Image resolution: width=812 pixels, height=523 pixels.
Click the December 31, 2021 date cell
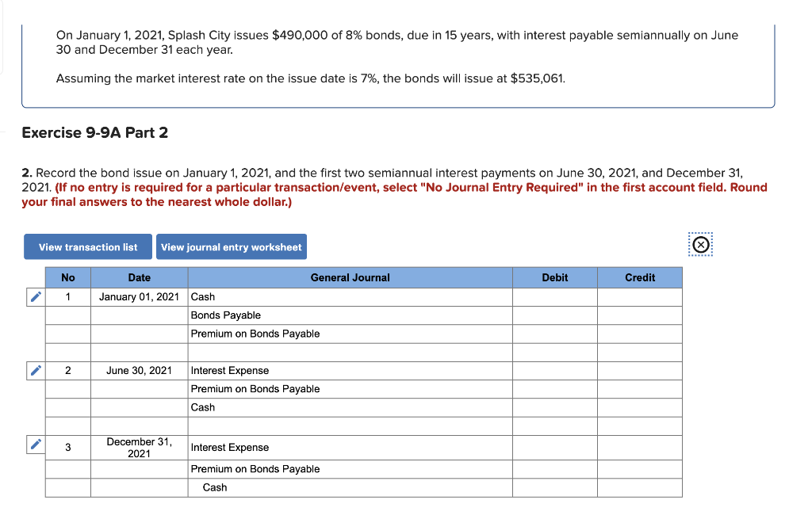[x=140, y=447]
